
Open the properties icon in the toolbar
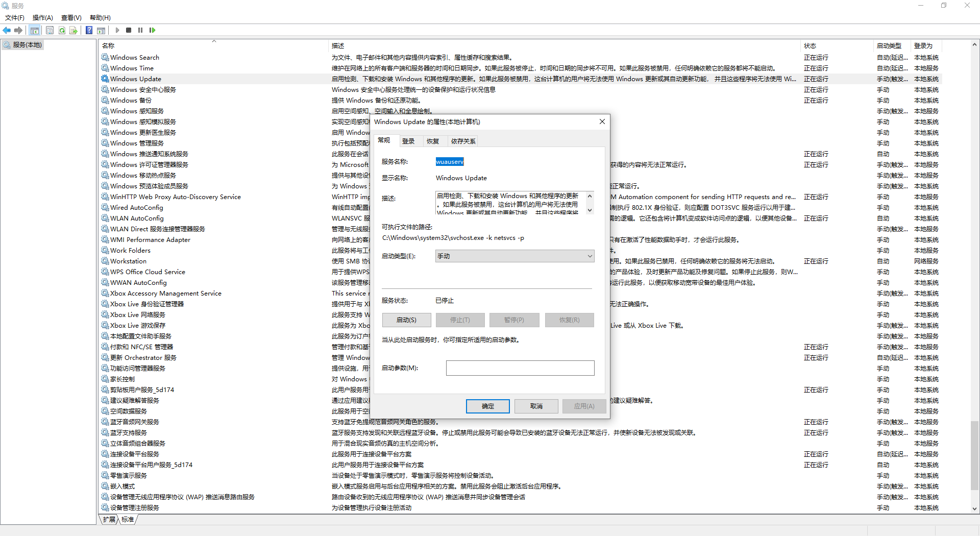tap(50, 30)
